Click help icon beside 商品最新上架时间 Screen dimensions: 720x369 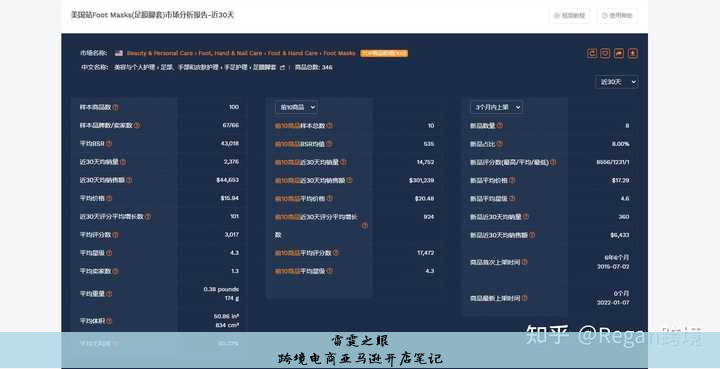click(x=524, y=298)
